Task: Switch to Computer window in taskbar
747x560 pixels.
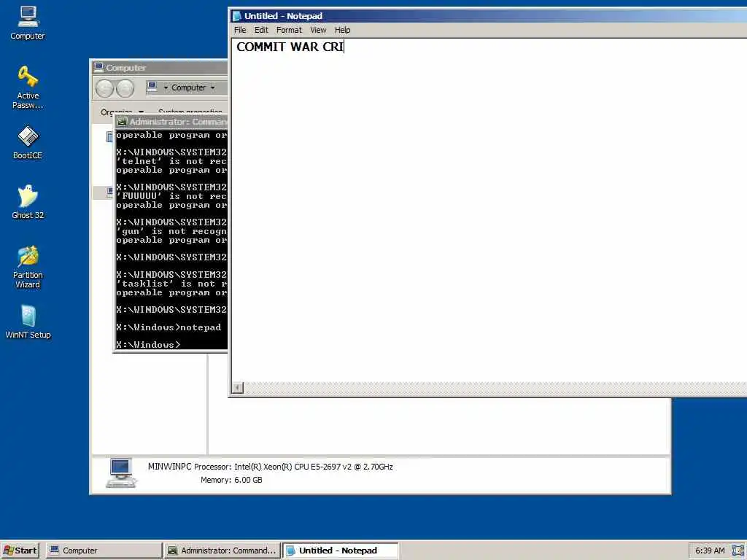Action: pos(104,551)
